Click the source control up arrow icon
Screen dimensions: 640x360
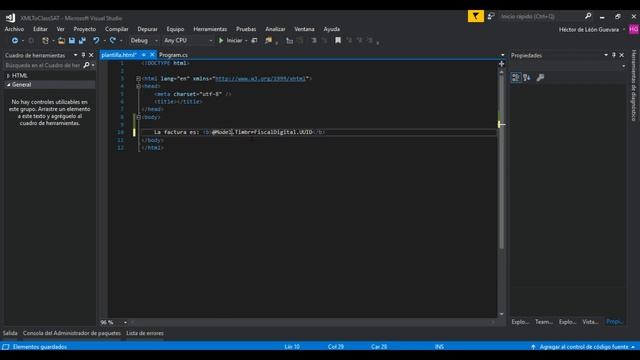(x=533, y=347)
